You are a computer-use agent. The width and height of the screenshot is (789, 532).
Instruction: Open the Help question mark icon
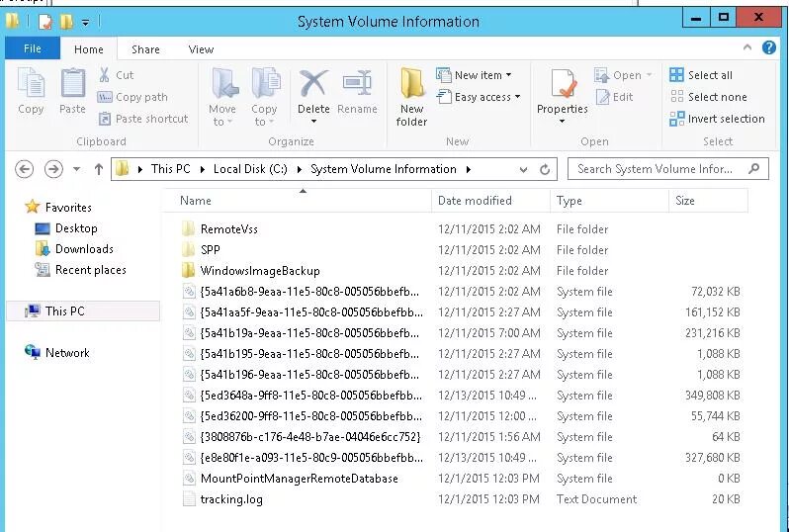point(769,47)
